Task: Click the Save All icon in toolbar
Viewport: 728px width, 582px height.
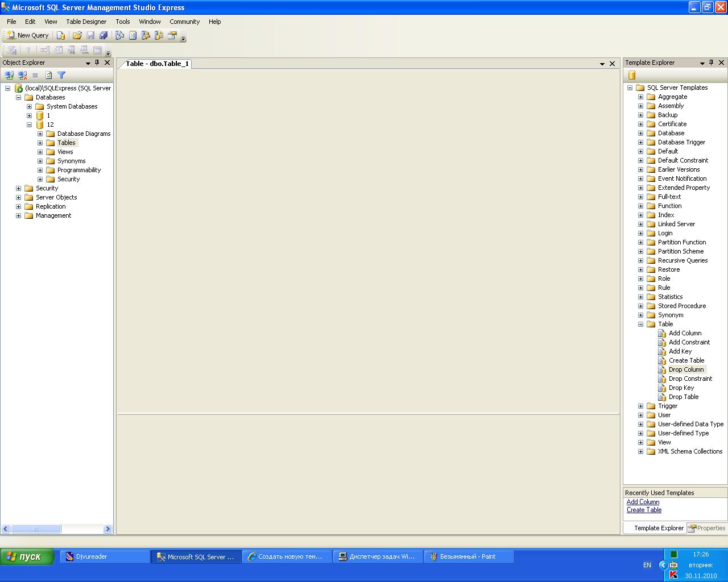Action: click(104, 35)
